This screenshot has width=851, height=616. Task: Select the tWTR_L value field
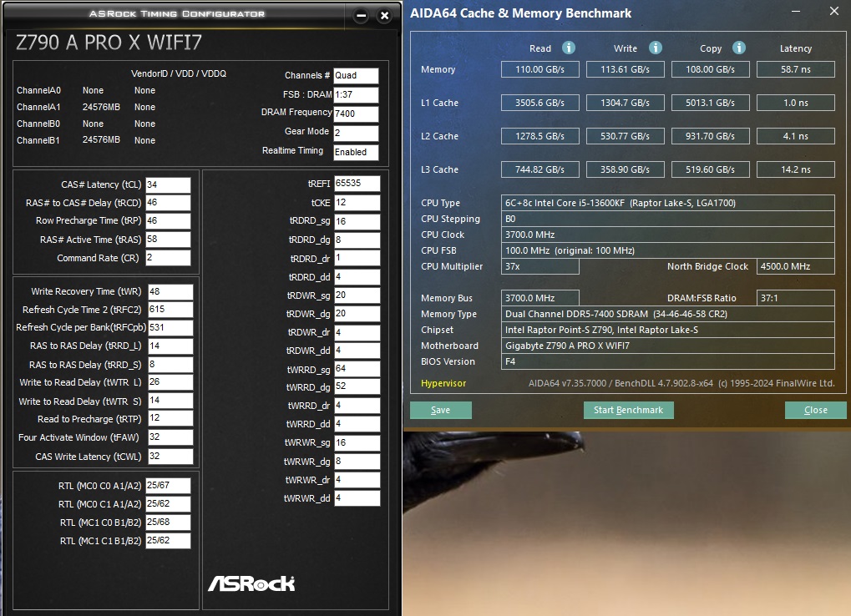click(x=170, y=382)
